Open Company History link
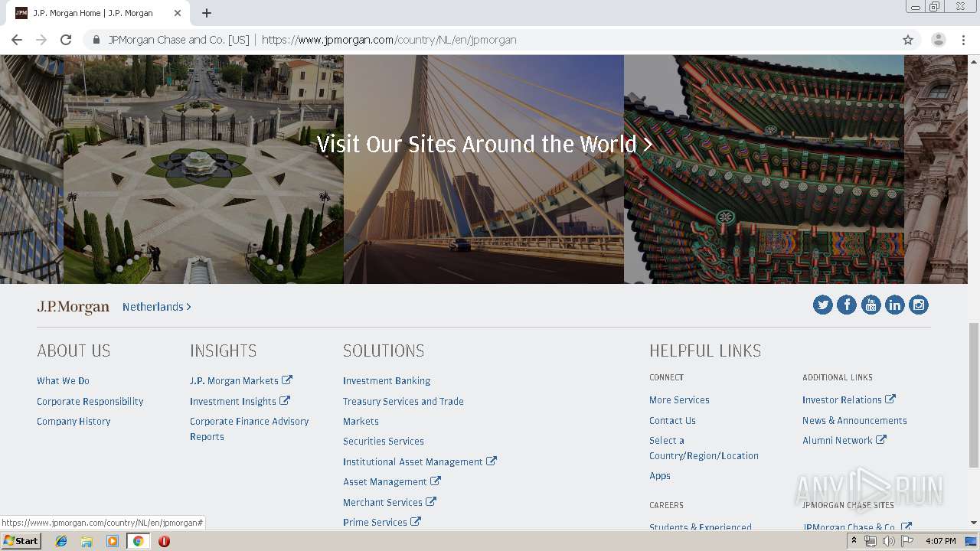The height and width of the screenshot is (551, 980). (x=73, y=422)
